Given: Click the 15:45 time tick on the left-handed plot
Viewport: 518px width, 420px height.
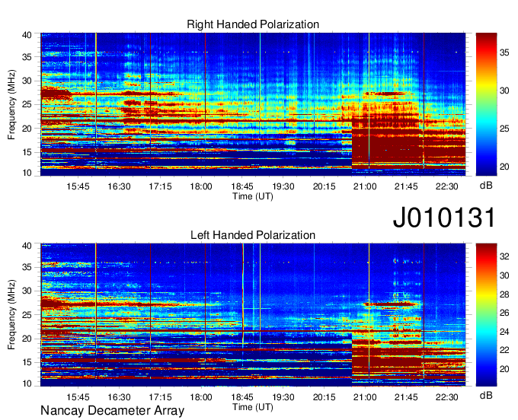Looking at the screenshot, I should (78, 397).
